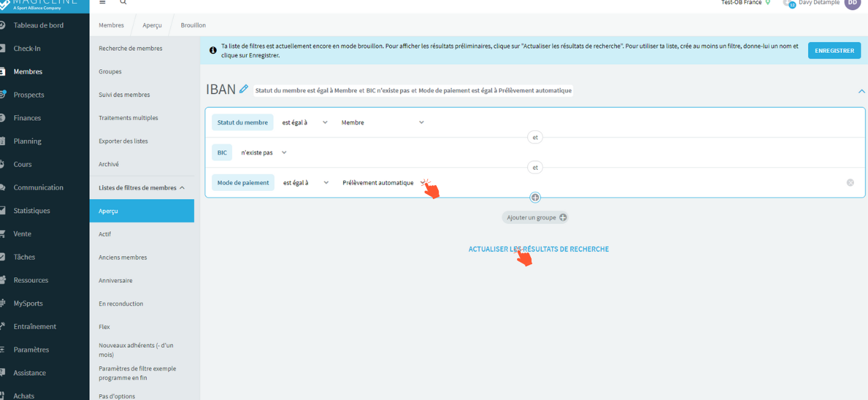Click the ENREGISTRER button

[834, 50]
